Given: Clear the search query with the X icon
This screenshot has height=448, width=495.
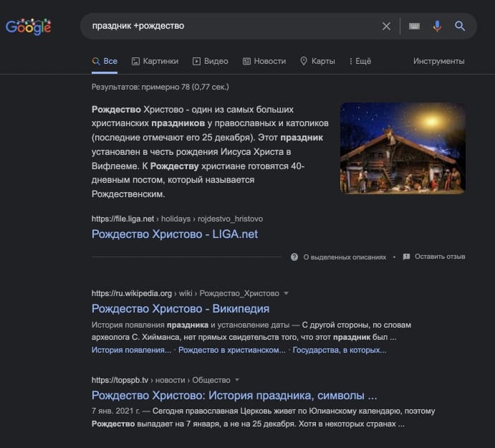Looking at the screenshot, I should [386, 27].
